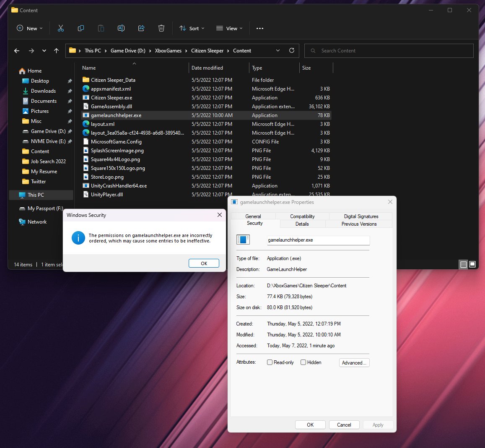Click the Search Content input field
Screen dimensions: 485x448
tap(389, 51)
